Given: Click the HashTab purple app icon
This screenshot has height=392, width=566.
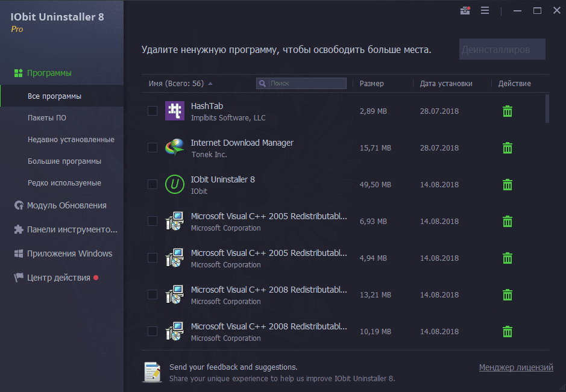Looking at the screenshot, I should [175, 111].
